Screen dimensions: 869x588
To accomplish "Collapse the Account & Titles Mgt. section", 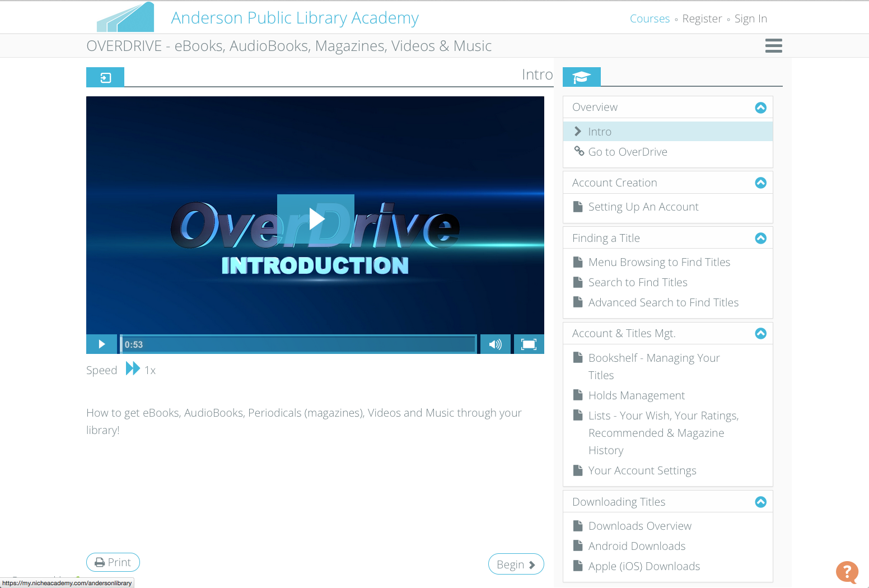I will click(x=760, y=333).
